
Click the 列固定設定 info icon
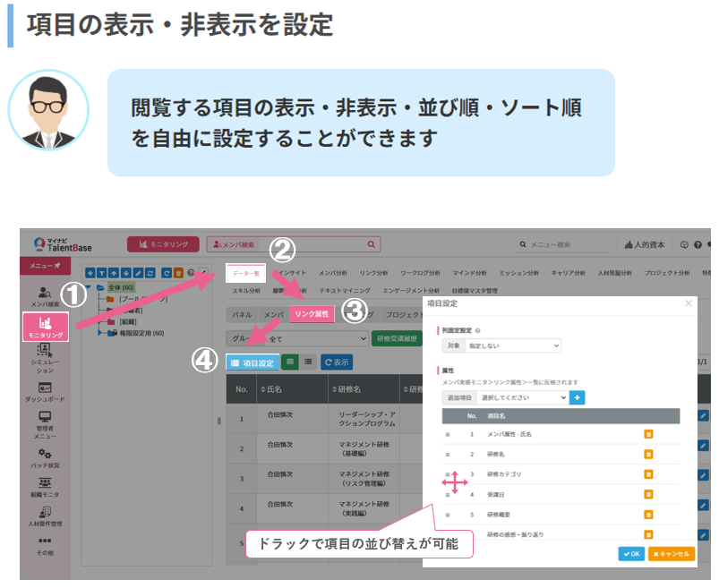(x=477, y=330)
